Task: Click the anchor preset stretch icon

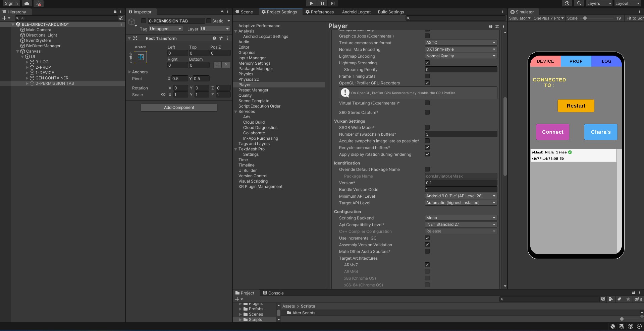Action: click(x=141, y=57)
